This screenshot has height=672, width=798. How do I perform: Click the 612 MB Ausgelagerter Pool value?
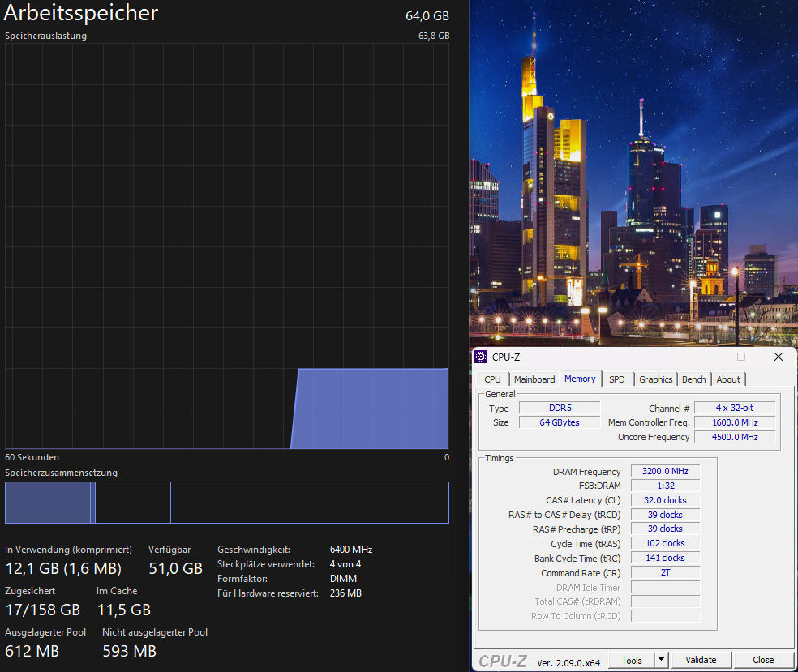pos(32,651)
